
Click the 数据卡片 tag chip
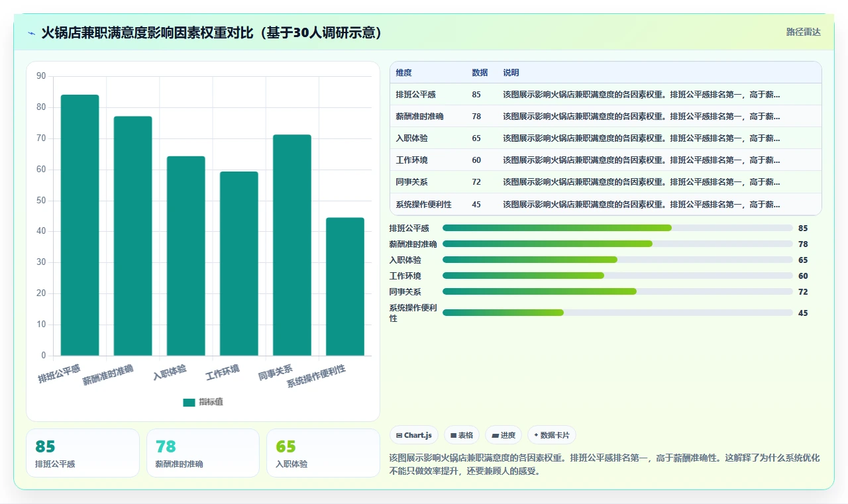click(x=552, y=435)
